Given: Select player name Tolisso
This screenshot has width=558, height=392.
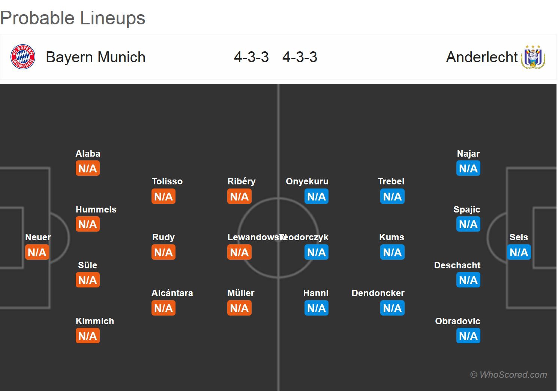Looking at the screenshot, I should [167, 181].
